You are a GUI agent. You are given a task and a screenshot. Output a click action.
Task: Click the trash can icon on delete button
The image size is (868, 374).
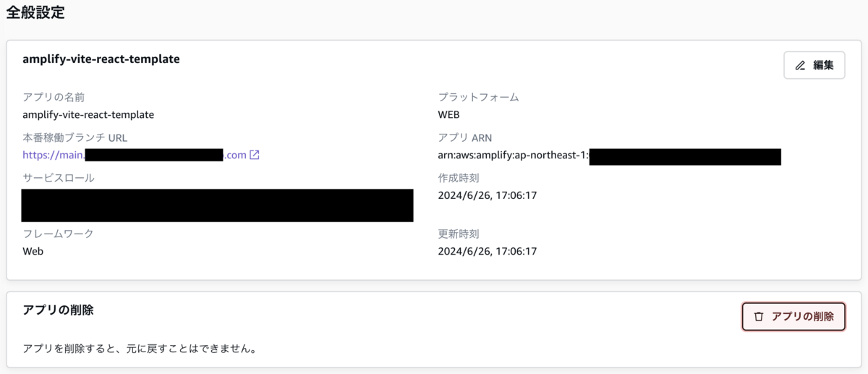point(759,317)
